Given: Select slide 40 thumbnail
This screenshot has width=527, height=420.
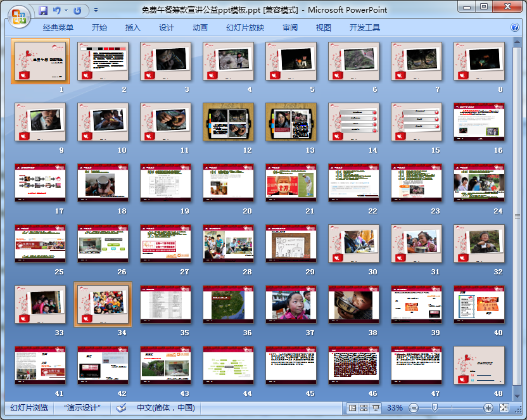Looking at the screenshot, I should (479, 304).
